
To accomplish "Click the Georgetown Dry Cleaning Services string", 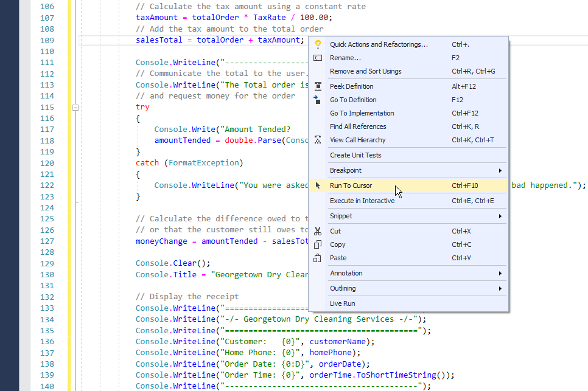I will tap(318, 319).
